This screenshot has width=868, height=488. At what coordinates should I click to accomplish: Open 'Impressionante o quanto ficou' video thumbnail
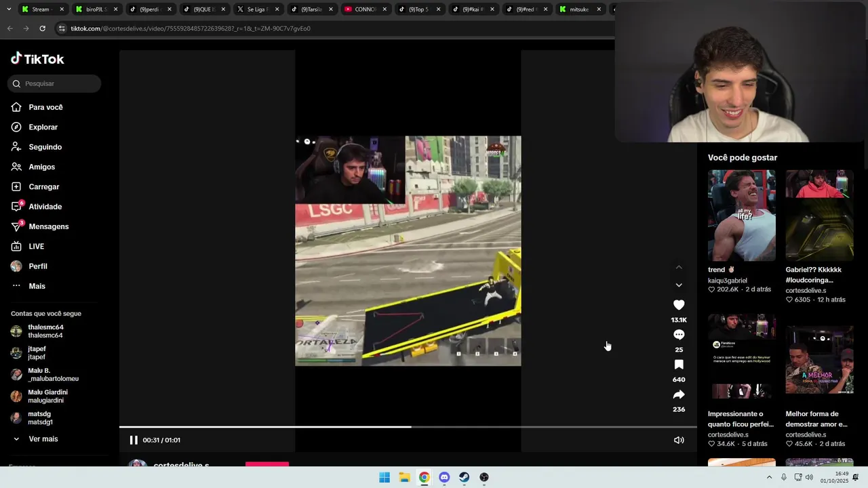[x=742, y=359]
